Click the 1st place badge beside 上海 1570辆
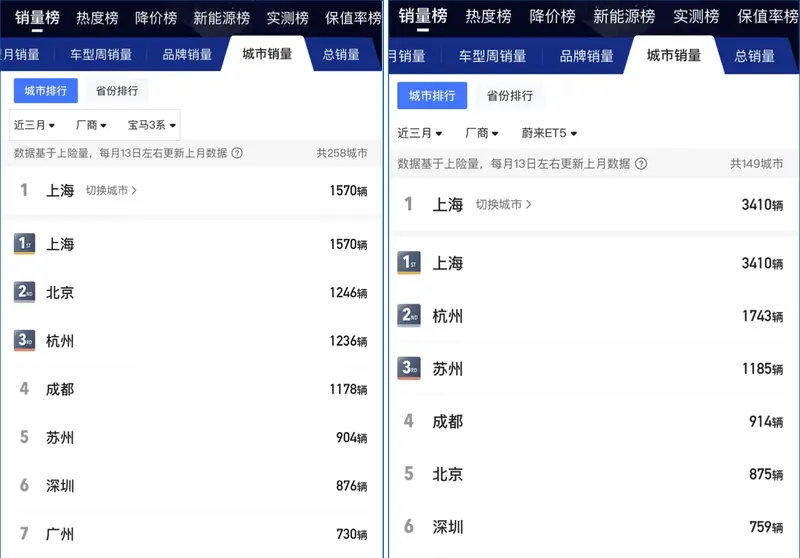Image resolution: width=800 pixels, height=558 pixels. click(25, 244)
